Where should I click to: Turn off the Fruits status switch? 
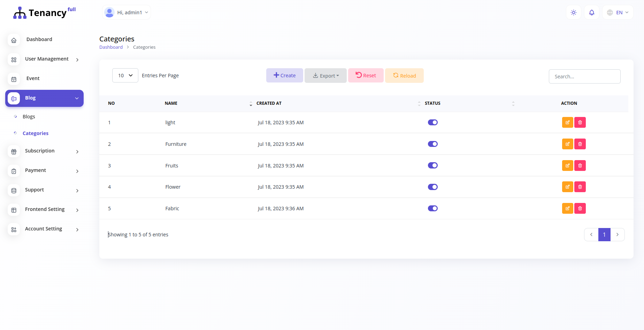[432, 165]
